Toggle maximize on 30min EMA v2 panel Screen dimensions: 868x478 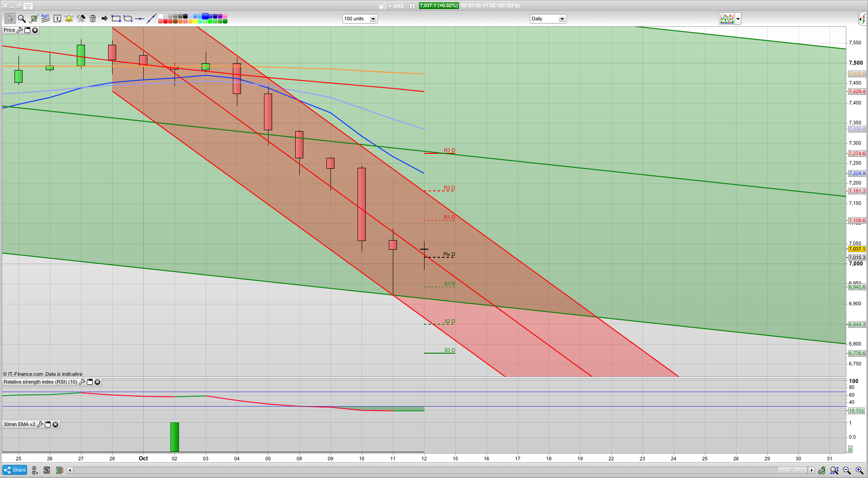pos(47,425)
